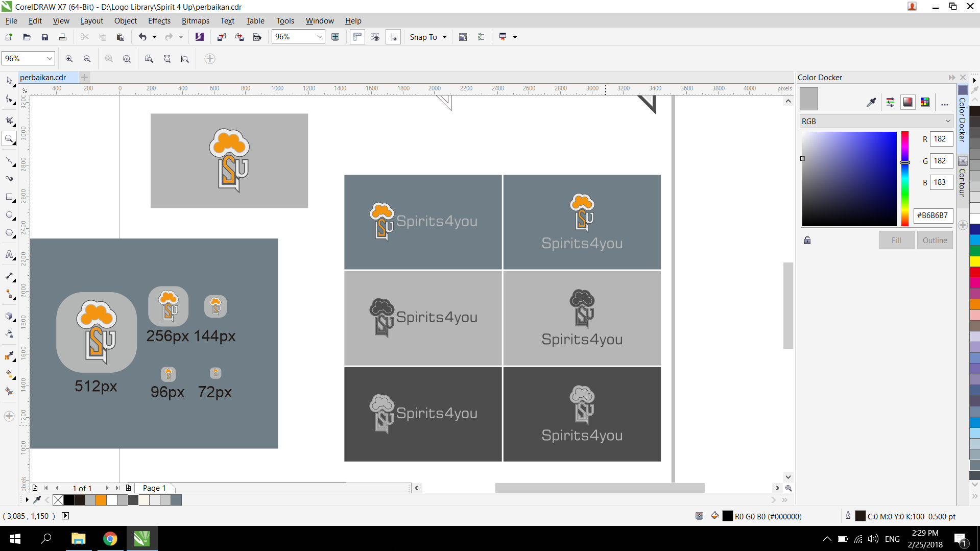Select the Text tool in the toolbox

click(9, 254)
